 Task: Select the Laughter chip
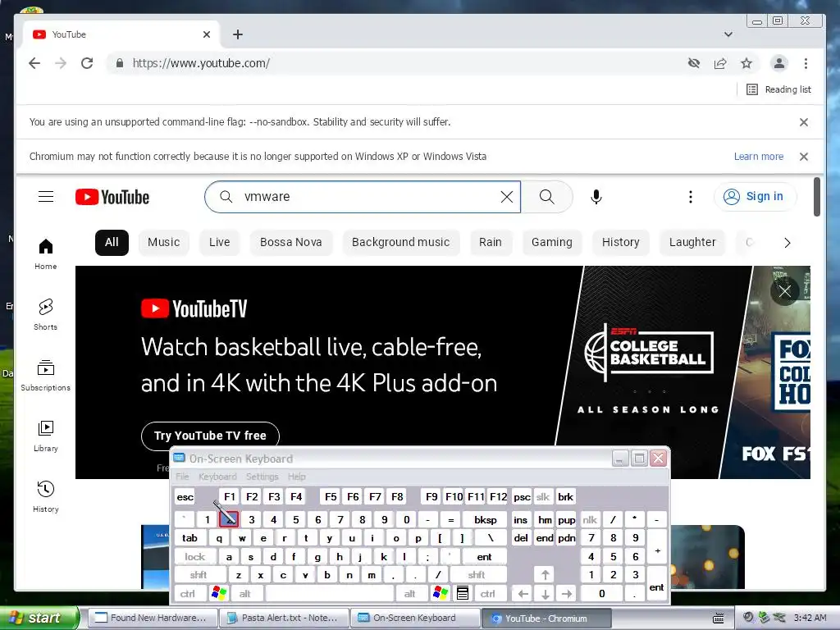click(692, 242)
